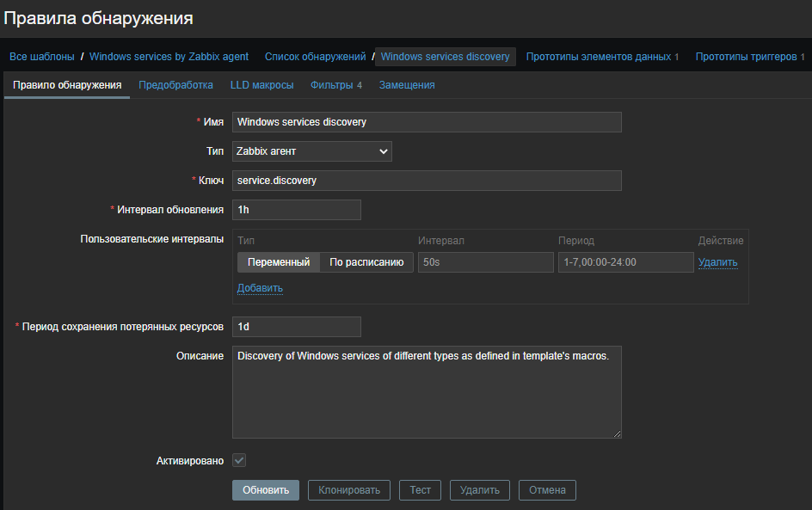Run the Тест button
The width and height of the screenshot is (812, 510).
[x=420, y=490]
